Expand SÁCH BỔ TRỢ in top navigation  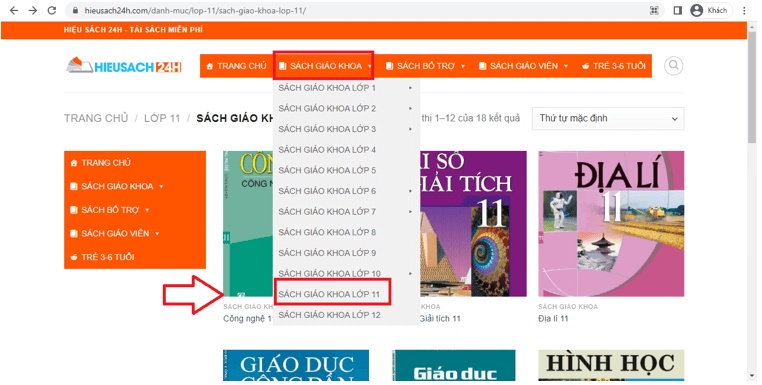pos(425,66)
